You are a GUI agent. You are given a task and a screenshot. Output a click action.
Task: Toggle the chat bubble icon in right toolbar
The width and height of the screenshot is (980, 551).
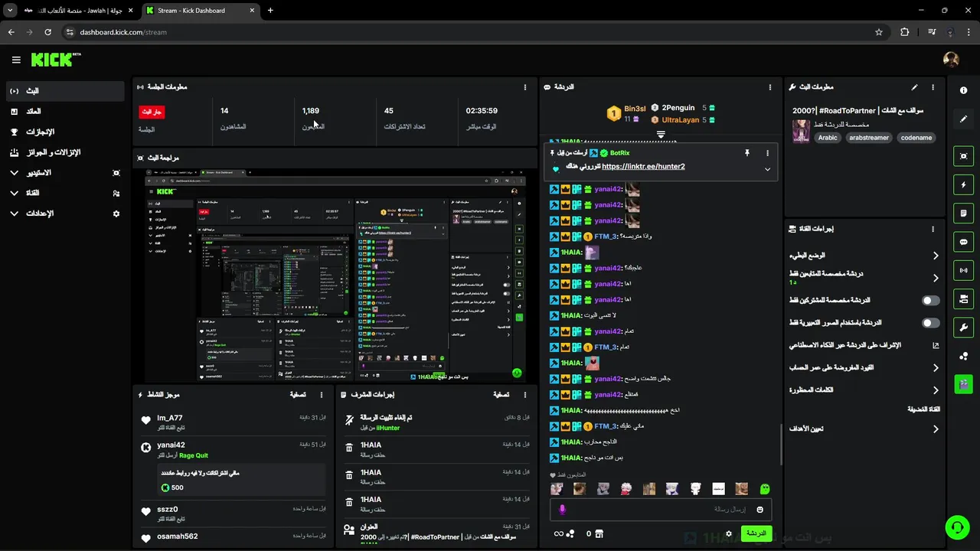[963, 242]
